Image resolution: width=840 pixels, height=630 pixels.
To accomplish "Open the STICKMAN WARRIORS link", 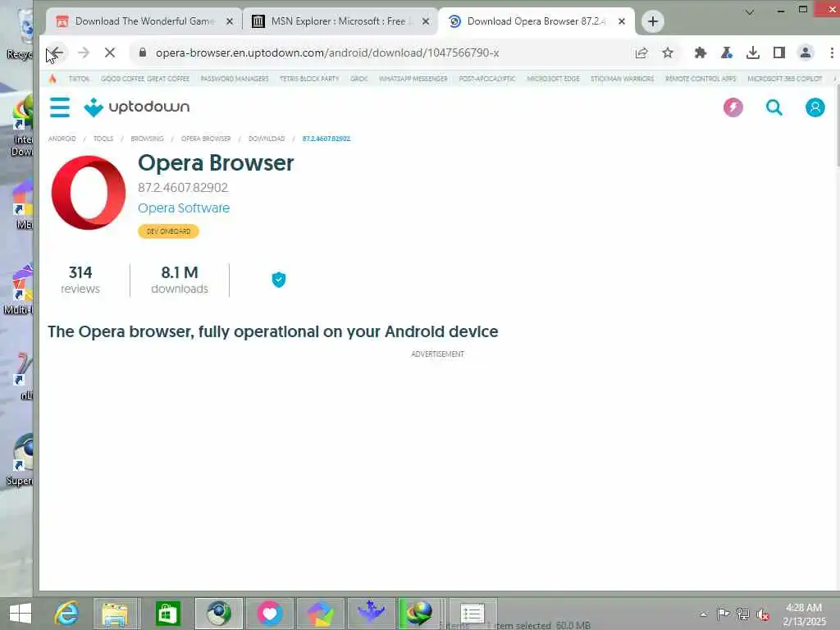I will 622,79.
